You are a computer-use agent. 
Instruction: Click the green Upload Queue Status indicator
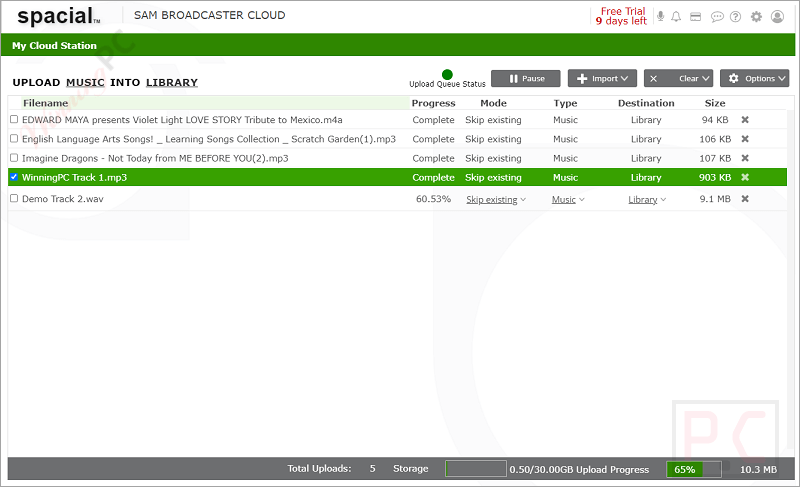pos(447,74)
